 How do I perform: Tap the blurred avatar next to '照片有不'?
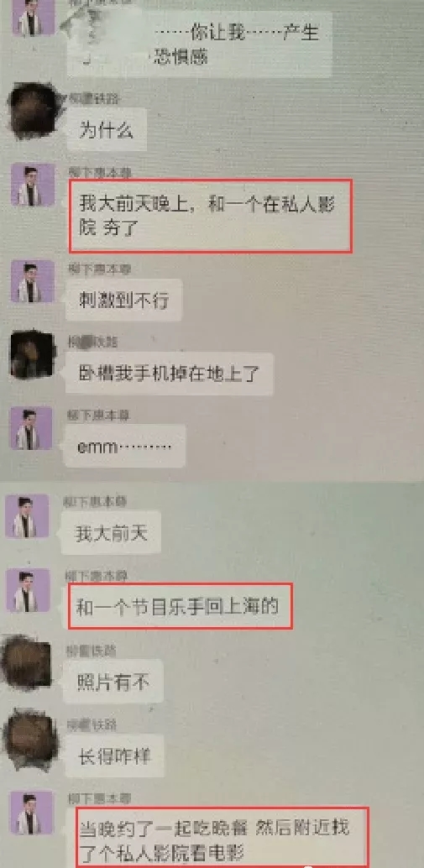26,662
